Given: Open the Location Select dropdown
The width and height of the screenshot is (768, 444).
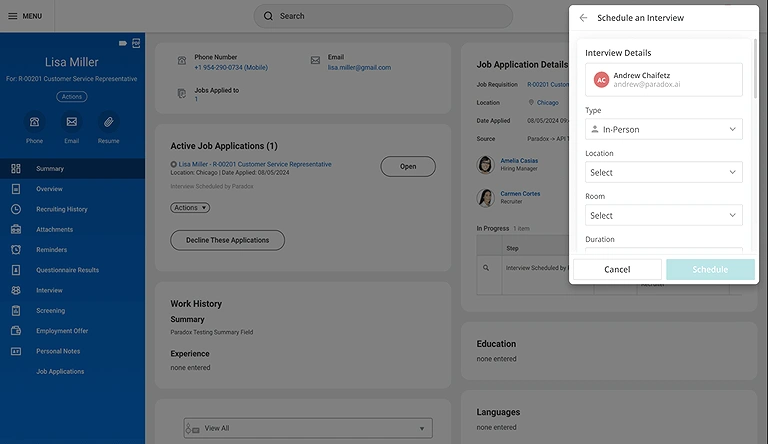Looking at the screenshot, I should coord(664,173).
